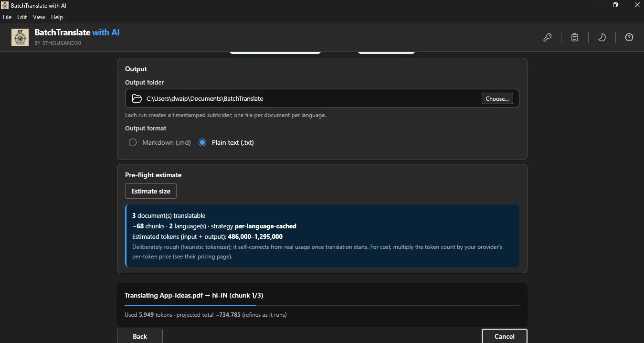Click the clipboard log icon in header

coord(575,37)
